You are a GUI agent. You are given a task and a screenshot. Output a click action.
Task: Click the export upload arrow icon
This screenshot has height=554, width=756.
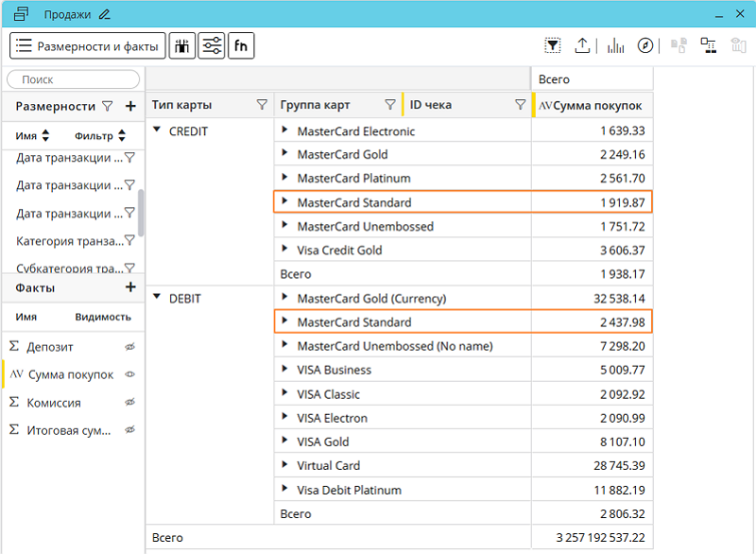click(x=582, y=45)
